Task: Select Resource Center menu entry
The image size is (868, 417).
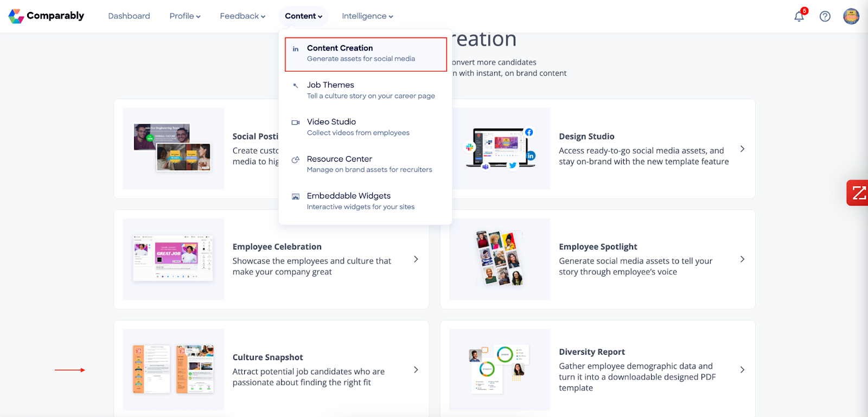Action: coord(366,164)
